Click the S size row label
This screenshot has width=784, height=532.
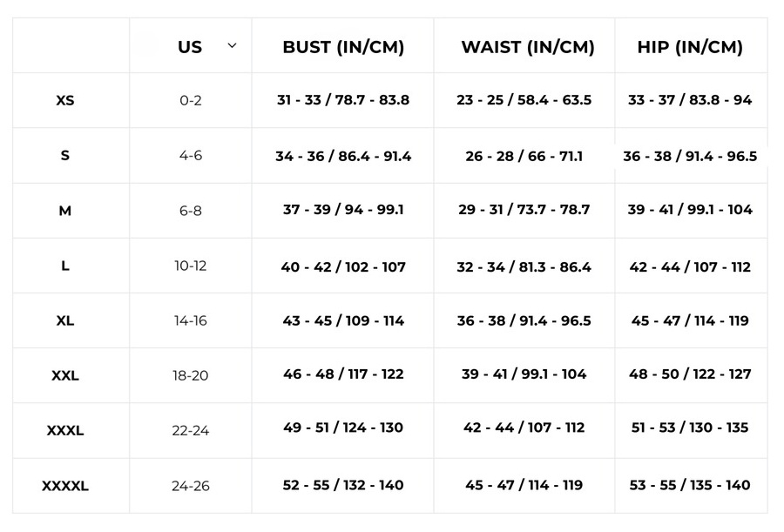(65, 156)
